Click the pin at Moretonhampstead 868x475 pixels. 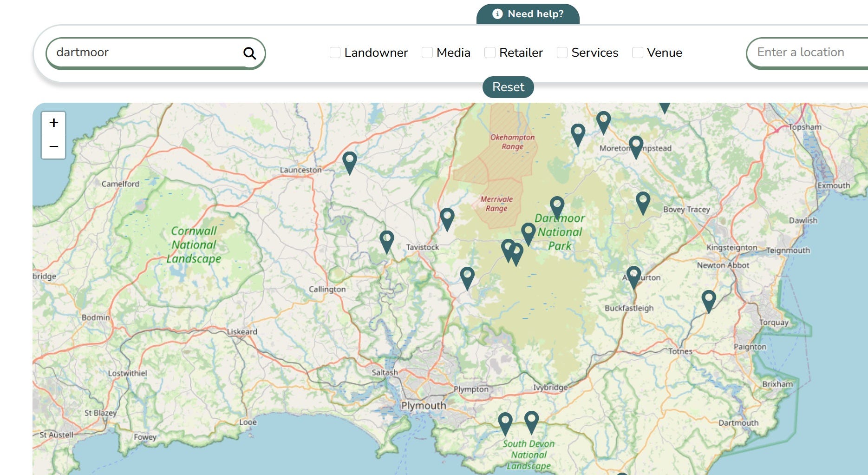click(x=636, y=147)
